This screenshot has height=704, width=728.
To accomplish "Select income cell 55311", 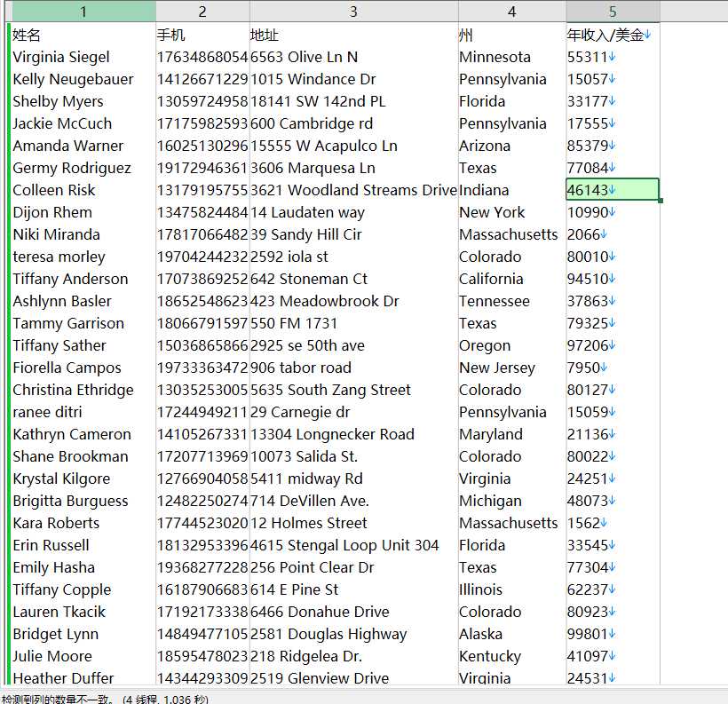I will [613, 57].
